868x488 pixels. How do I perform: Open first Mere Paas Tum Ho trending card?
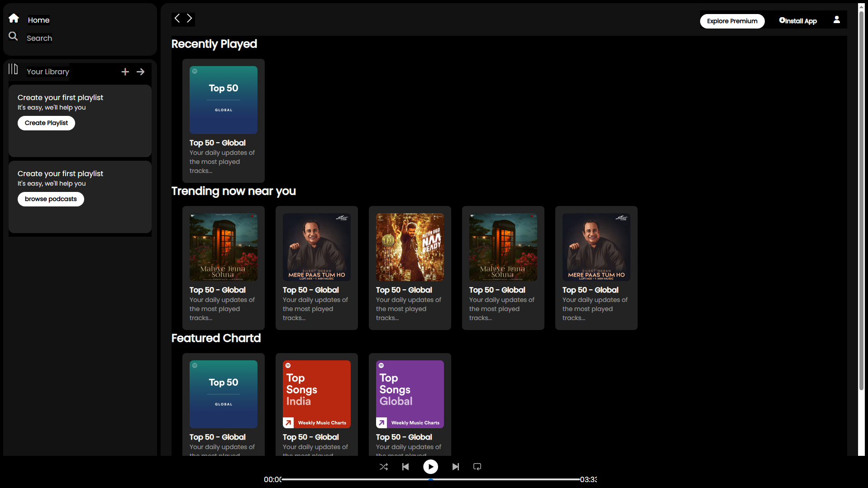[x=317, y=268]
